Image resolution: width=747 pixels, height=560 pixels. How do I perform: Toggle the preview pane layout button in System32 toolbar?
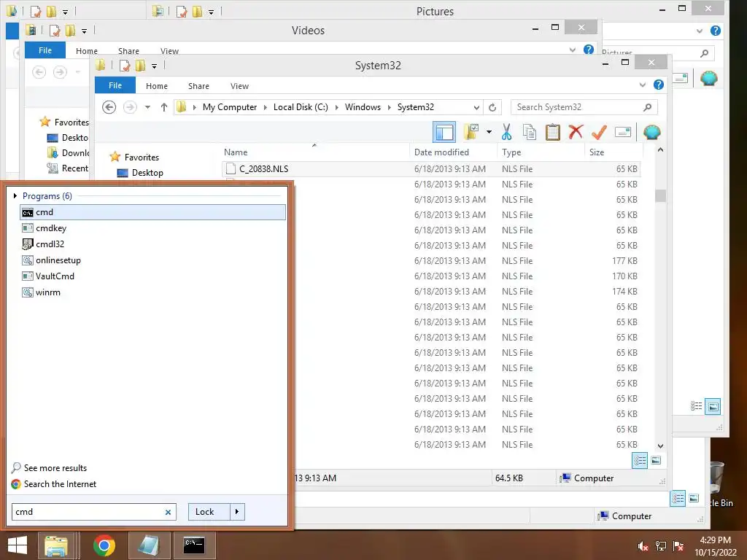(444, 133)
